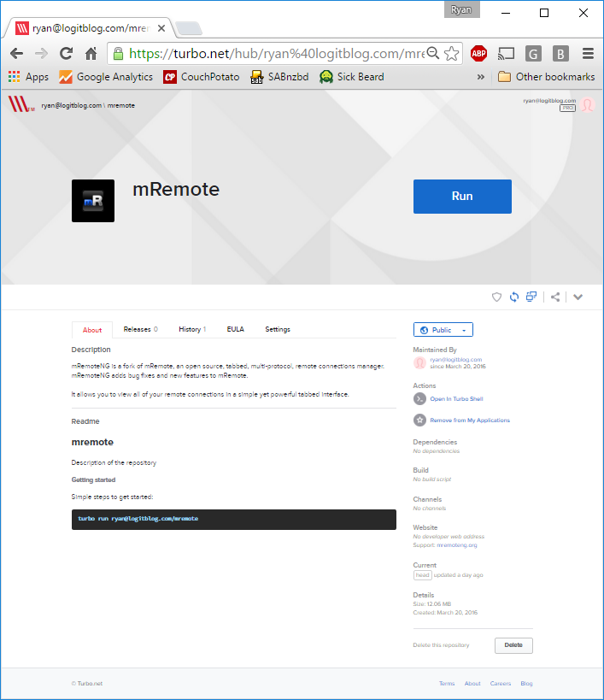Click the star icon beside Remove from Applications

coord(419,421)
